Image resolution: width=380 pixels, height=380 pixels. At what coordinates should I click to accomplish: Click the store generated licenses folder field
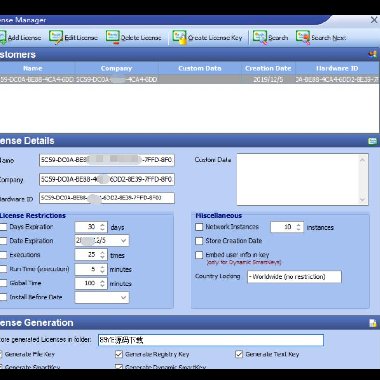coord(211,340)
